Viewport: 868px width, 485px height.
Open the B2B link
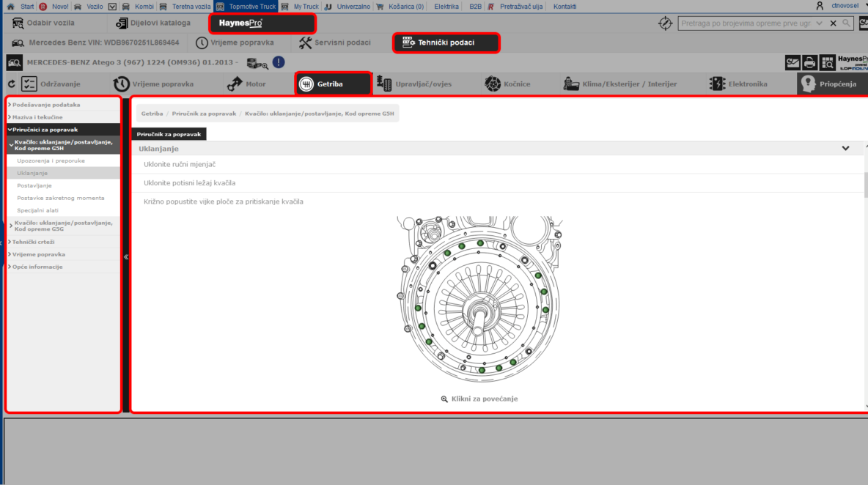pos(475,7)
